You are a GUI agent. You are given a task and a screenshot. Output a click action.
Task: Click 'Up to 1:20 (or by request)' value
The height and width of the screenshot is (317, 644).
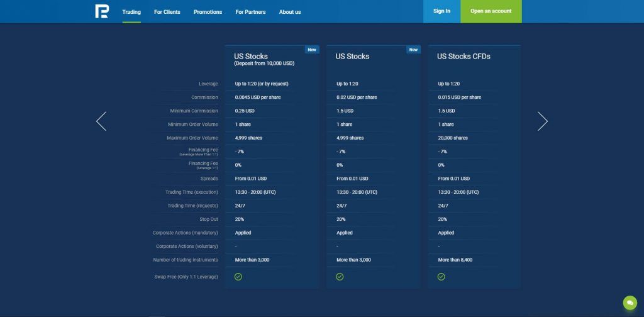point(262,84)
